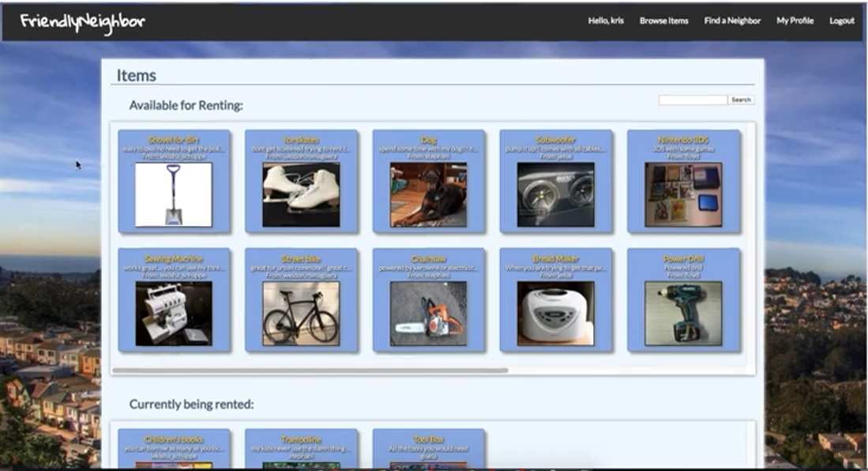Open the power drill photo thumbnail

tap(683, 314)
